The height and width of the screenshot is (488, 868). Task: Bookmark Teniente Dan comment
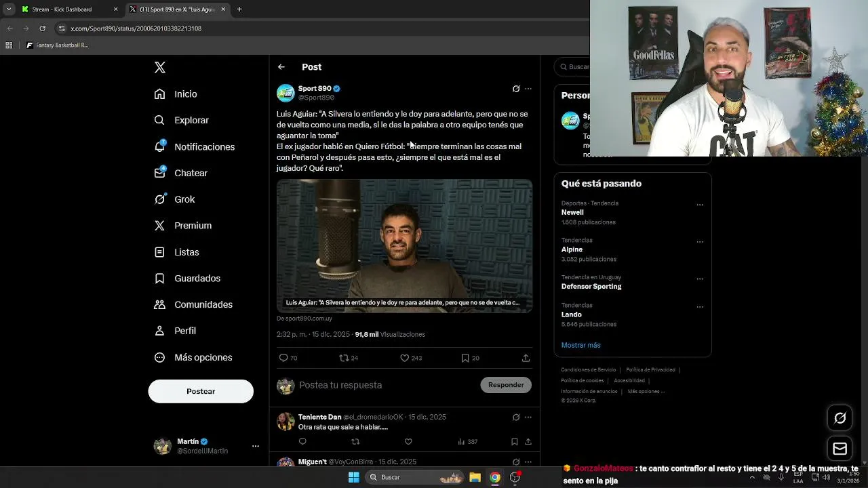coord(515,441)
